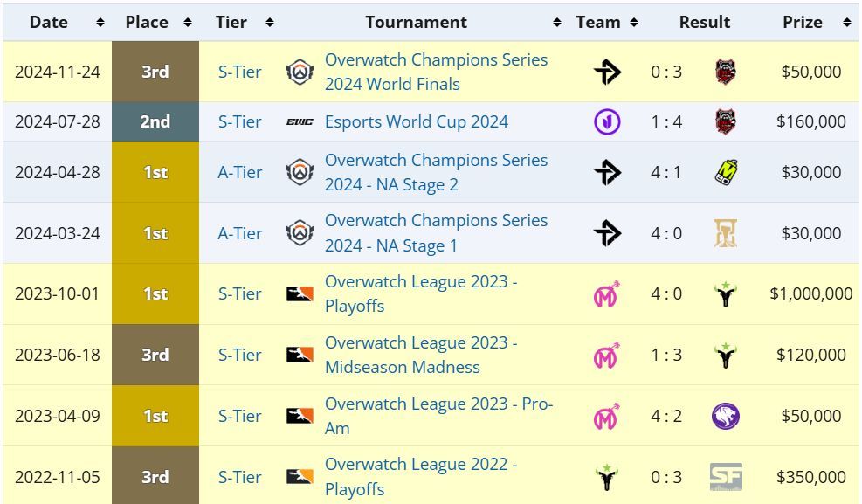This screenshot has height=504, width=862.
Task: Sort the table by Prize column
Action: coord(846,23)
